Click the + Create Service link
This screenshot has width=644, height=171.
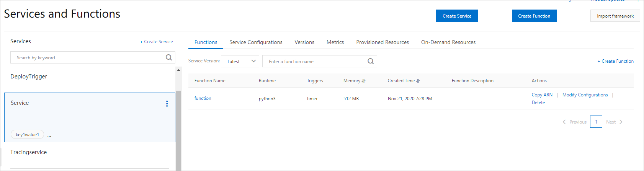pyautogui.click(x=157, y=42)
